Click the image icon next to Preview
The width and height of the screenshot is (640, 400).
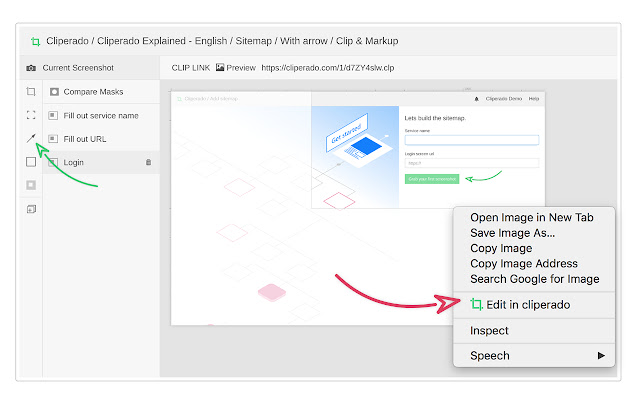click(220, 67)
